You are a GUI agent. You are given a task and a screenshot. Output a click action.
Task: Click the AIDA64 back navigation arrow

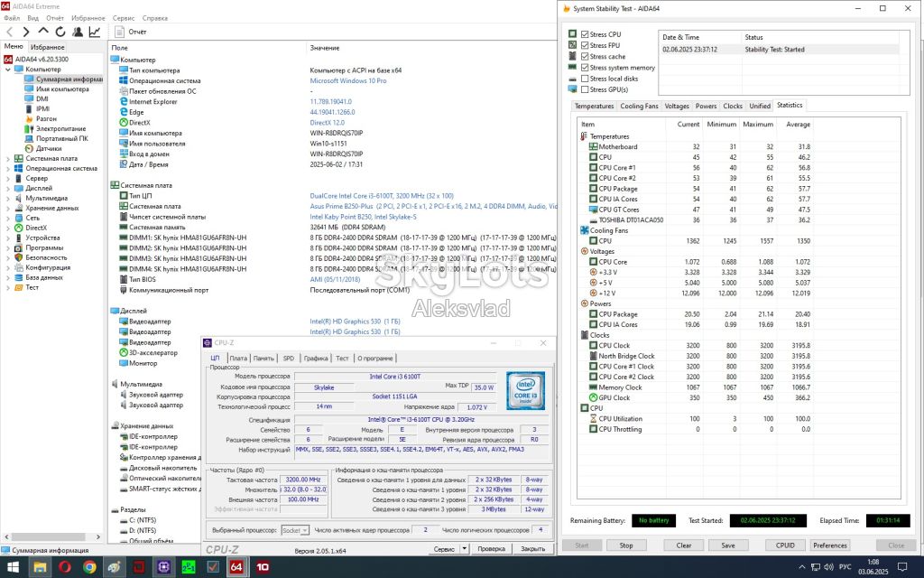point(9,32)
